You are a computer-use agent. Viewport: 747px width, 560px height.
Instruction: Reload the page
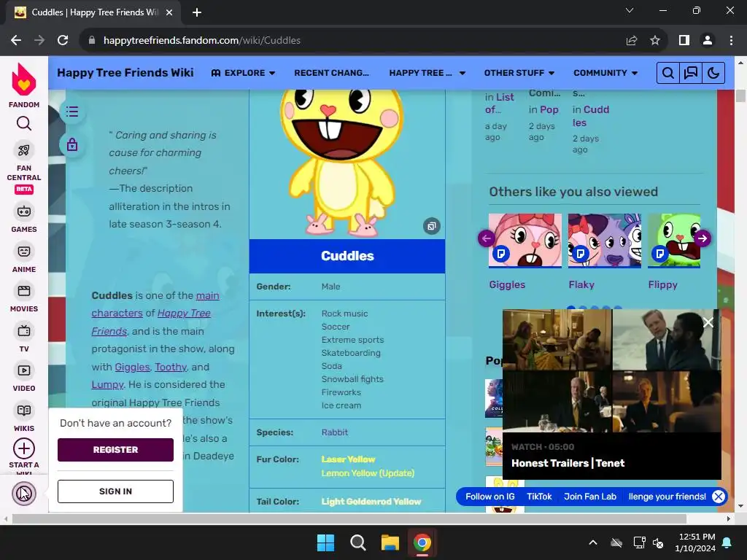63,41
